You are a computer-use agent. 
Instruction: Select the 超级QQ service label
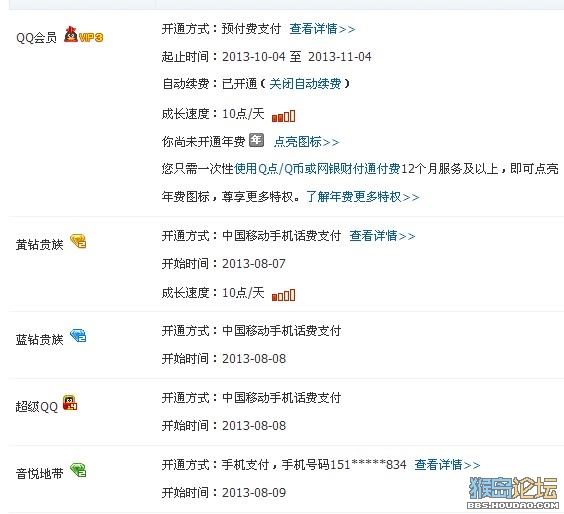(x=37, y=406)
